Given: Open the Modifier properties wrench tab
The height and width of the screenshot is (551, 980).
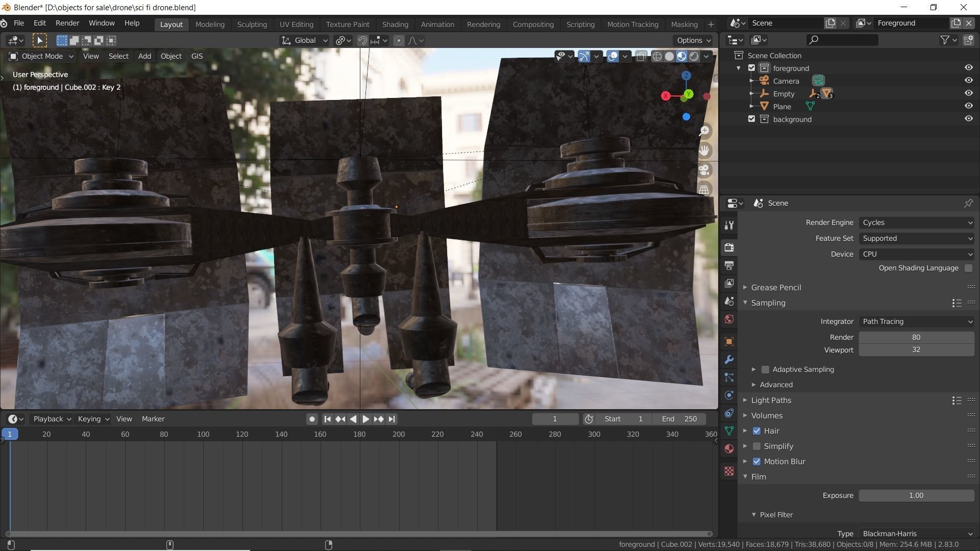Looking at the screenshot, I should pos(729,360).
